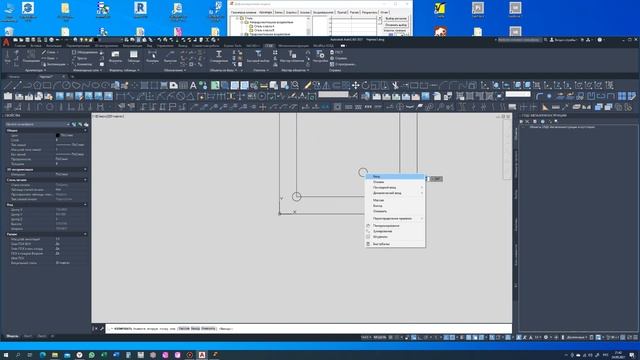Select the Trim scissors tool
Image resolution: width=640 pixels, height=360 pixels.
click(395, 85)
